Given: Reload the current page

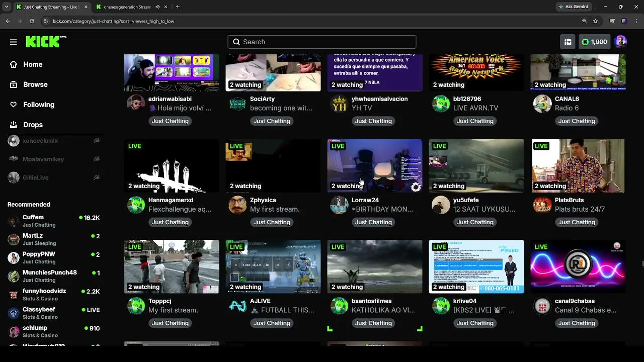Looking at the screenshot, I should [32, 21].
